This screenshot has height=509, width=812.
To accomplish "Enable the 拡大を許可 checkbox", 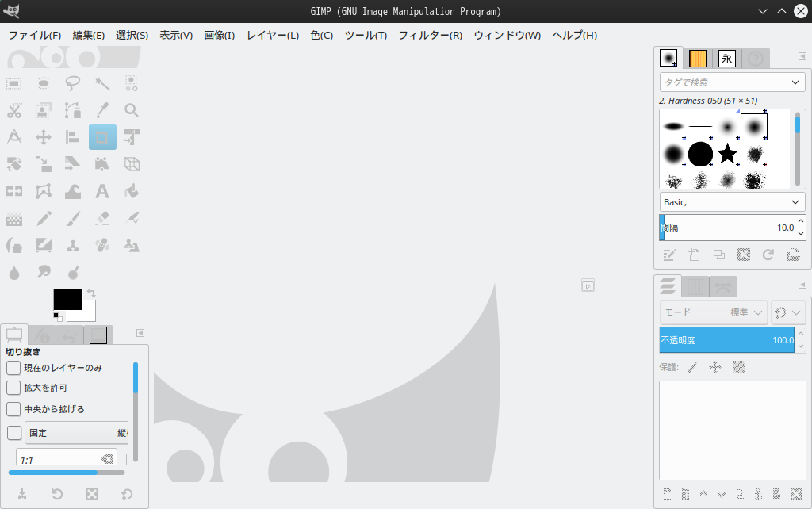I will pyautogui.click(x=13, y=388).
